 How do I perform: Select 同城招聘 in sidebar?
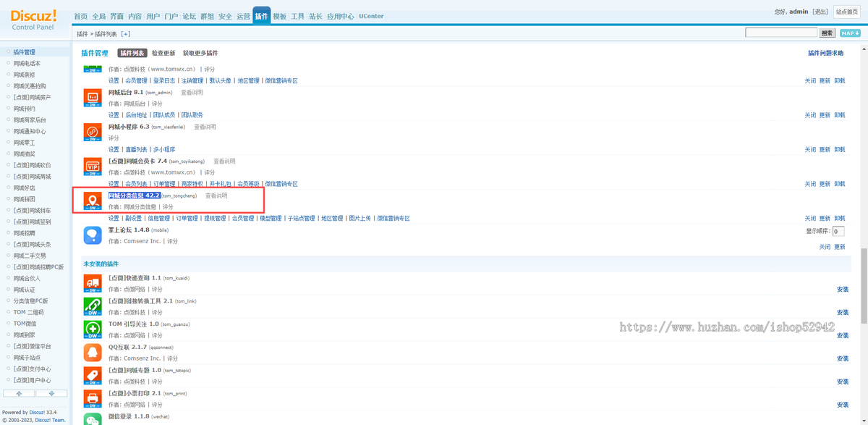tap(24, 233)
